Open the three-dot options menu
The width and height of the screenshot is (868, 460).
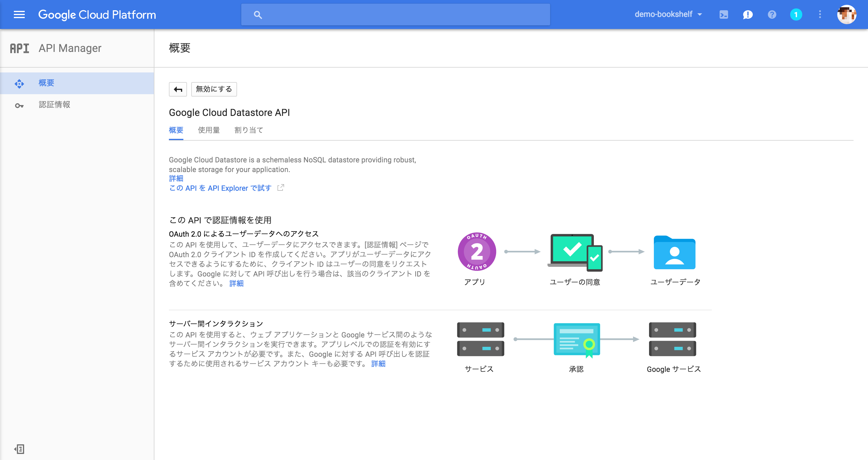point(820,14)
